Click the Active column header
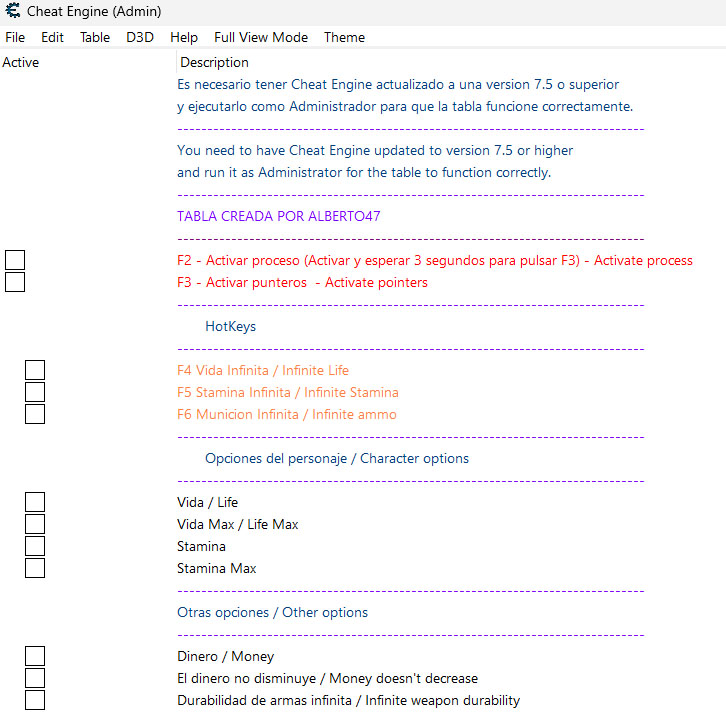The width and height of the screenshot is (726, 719). (x=20, y=62)
